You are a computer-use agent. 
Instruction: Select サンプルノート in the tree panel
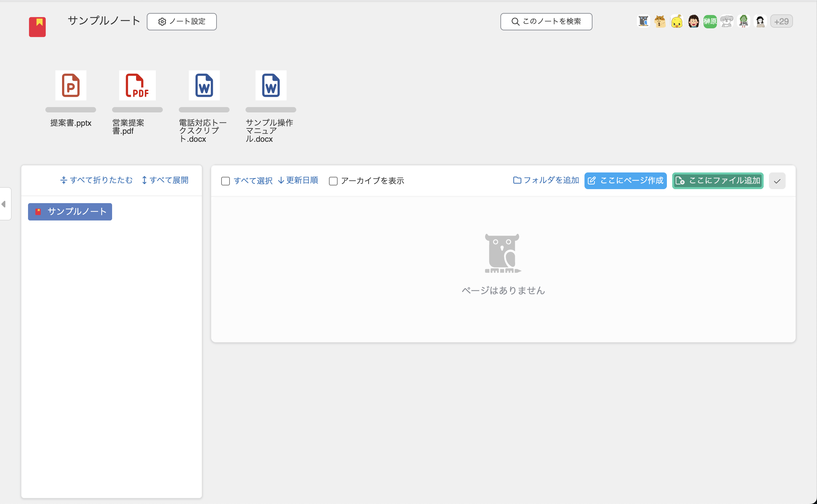click(70, 212)
